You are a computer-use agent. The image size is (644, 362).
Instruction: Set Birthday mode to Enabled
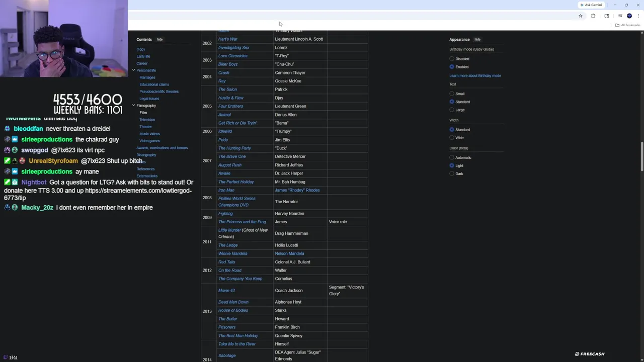click(x=452, y=67)
